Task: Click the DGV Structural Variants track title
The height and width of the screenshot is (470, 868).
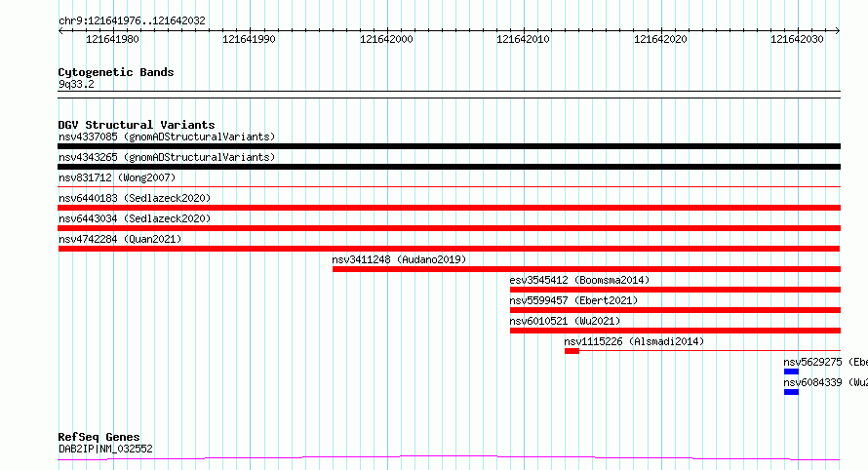Action: 137,125
